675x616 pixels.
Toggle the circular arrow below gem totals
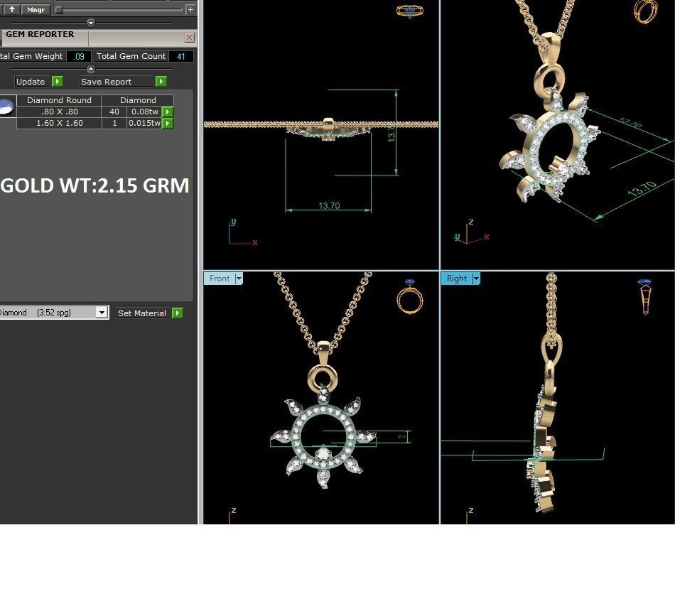[91, 69]
